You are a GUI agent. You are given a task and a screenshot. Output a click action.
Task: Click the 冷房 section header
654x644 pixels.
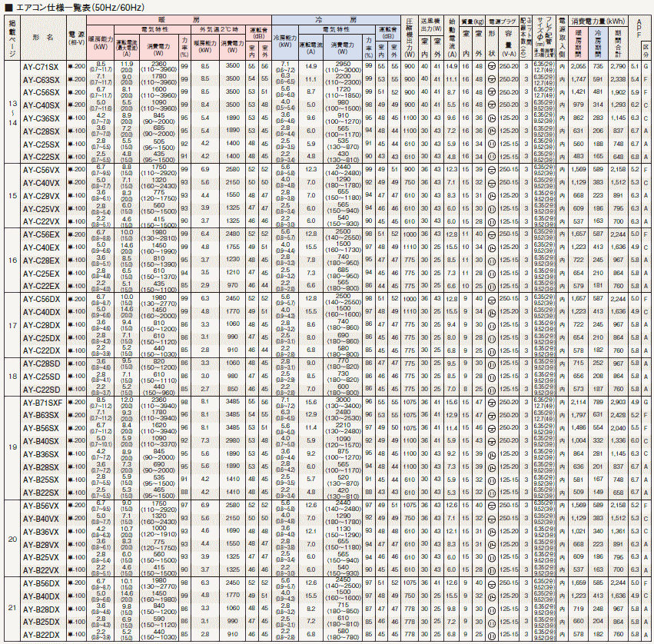point(336,20)
